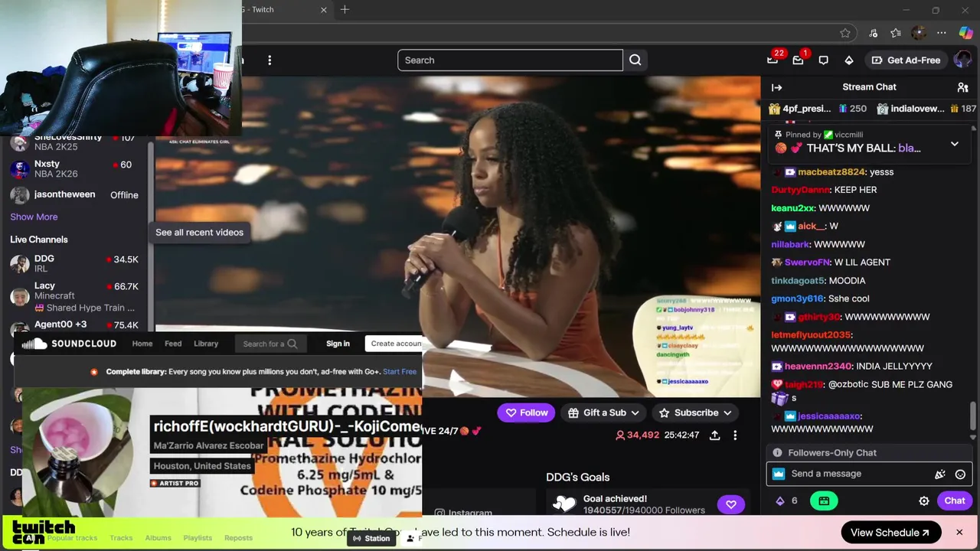
Task: Click the View Schedule button
Action: point(890,533)
